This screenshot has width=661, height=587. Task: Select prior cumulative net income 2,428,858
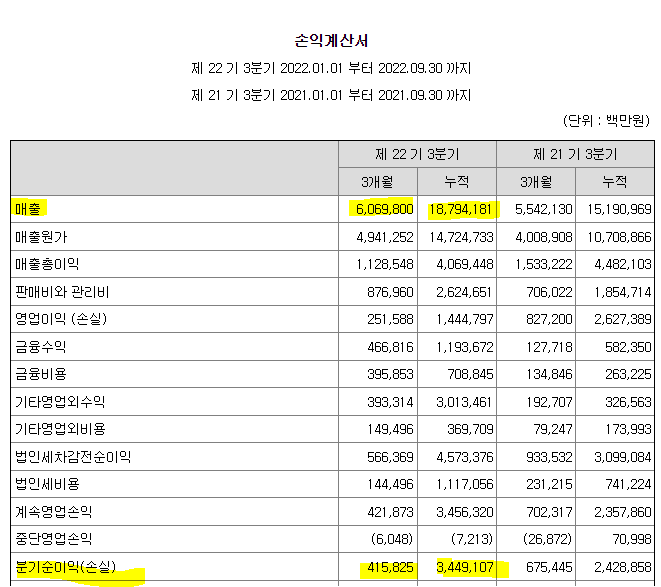coord(623,567)
